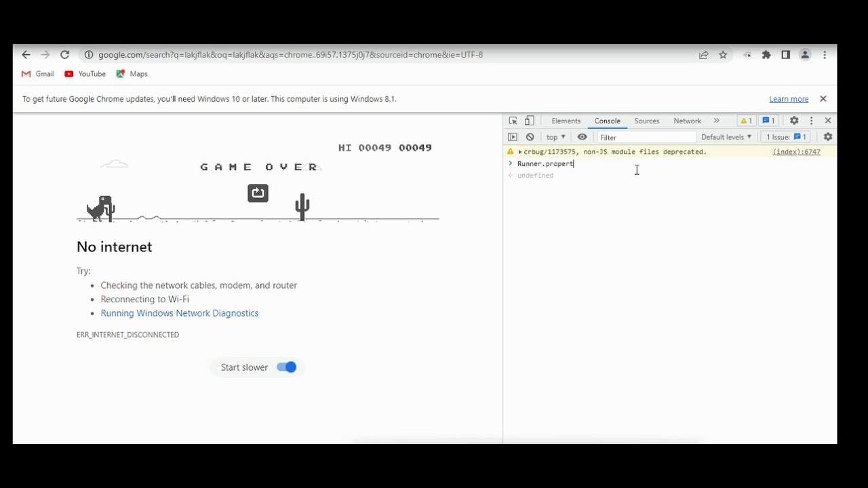
Task: Disable the Start slower toggle
Action: point(286,367)
